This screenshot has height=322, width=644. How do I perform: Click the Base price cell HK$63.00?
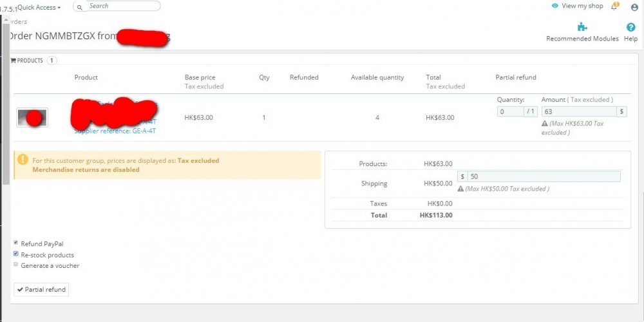click(x=199, y=117)
